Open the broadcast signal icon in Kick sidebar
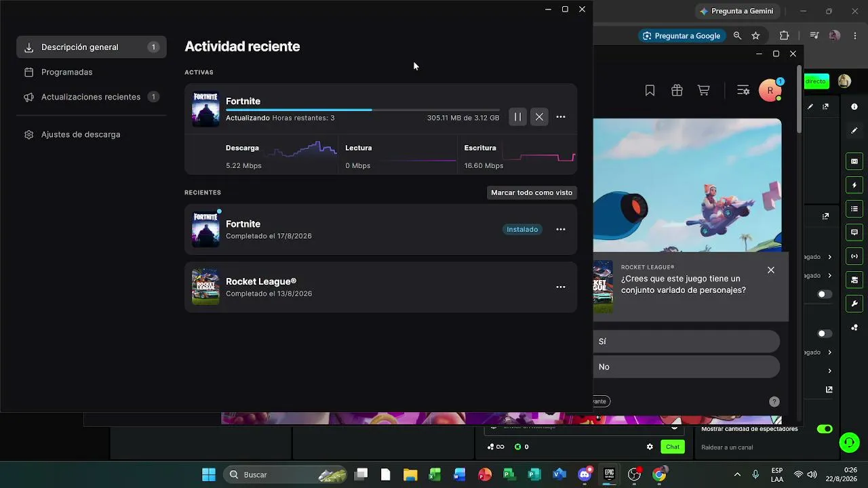868x488 pixels. (x=854, y=256)
